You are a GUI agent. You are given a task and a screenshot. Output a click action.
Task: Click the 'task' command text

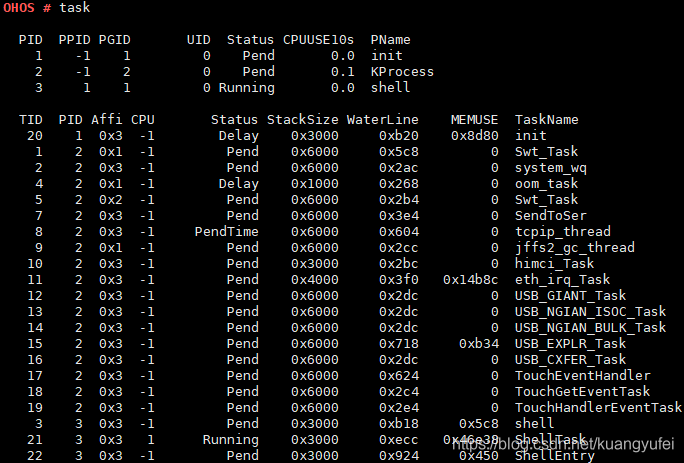pos(75,8)
